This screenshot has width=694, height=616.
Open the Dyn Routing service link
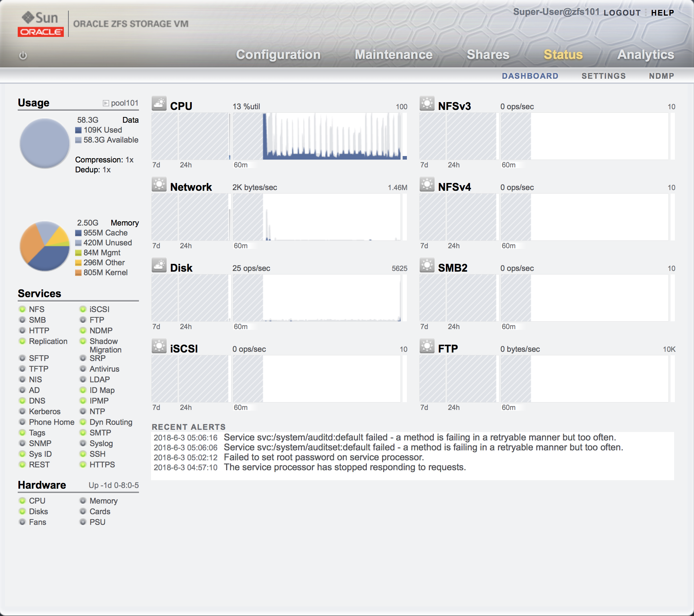(x=111, y=422)
